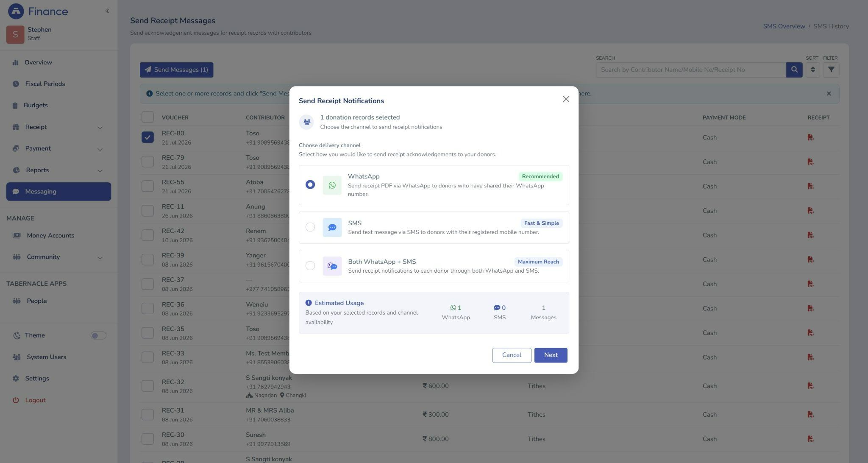The width and height of the screenshot is (868, 463).
Task: Open the sort icon button
Action: pyautogui.click(x=812, y=70)
